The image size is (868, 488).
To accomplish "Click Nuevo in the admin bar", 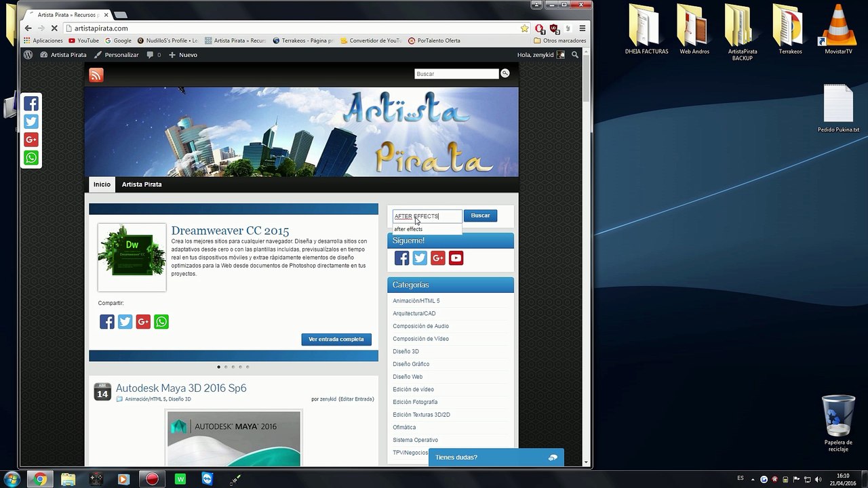I will click(183, 55).
